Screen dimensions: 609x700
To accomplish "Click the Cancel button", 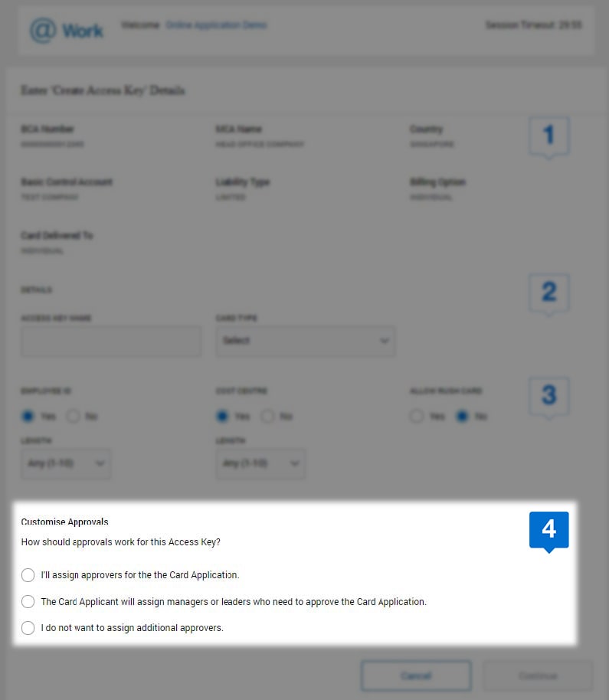I will (x=416, y=675).
